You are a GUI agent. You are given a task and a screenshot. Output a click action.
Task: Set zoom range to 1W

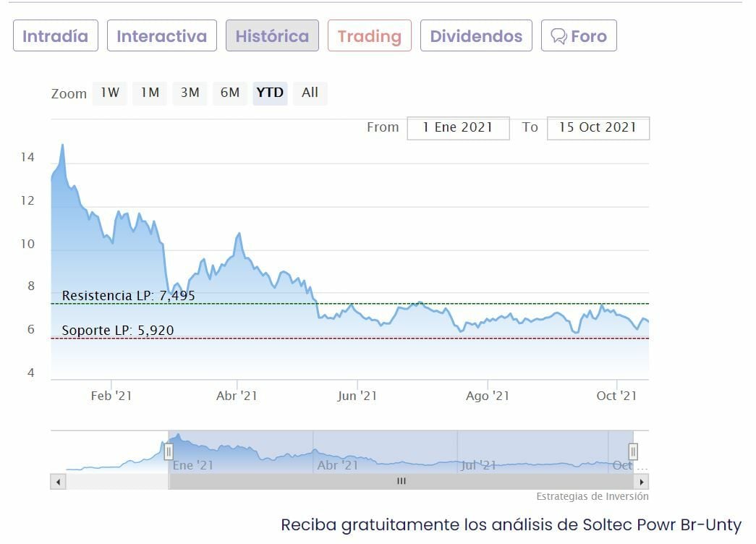point(110,93)
